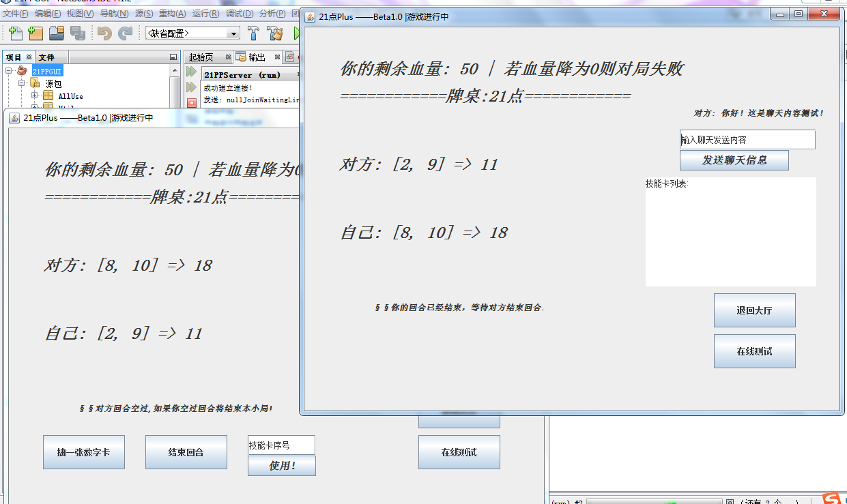Open the 调试(D) menu

pos(239,14)
